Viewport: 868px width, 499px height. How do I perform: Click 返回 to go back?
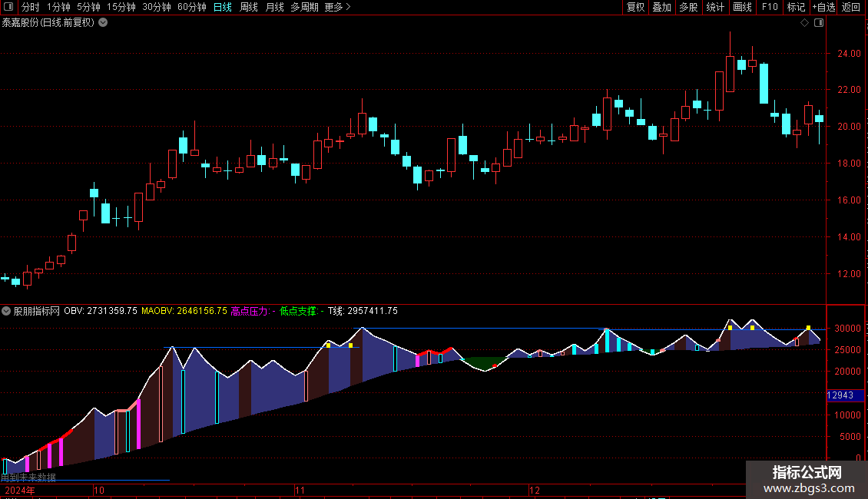pyautogui.click(x=851, y=7)
